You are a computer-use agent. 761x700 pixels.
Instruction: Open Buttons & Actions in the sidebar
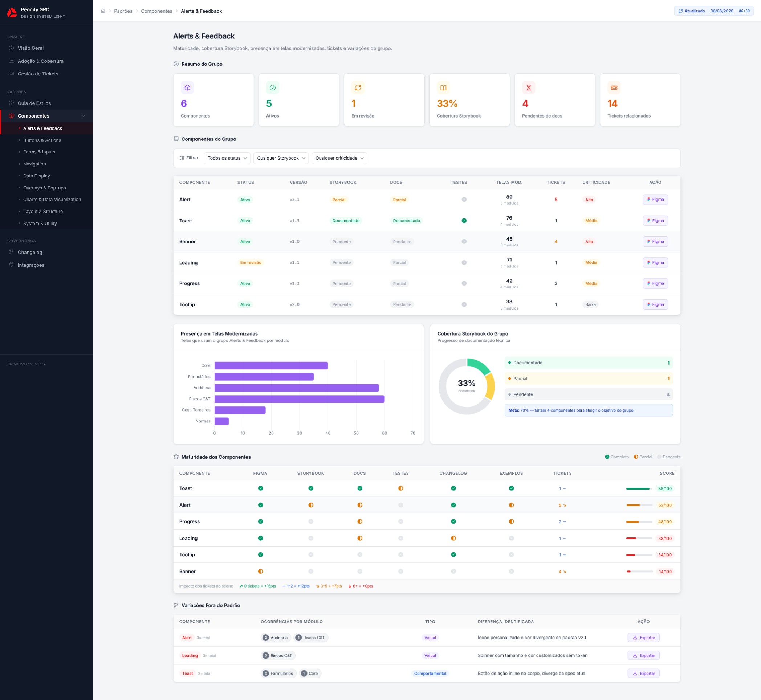click(42, 140)
